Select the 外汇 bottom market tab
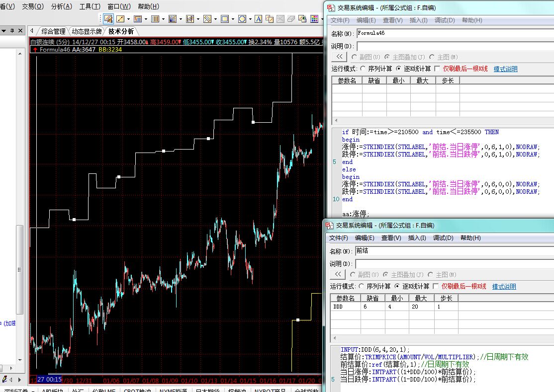554x392 pixels. (x=78, y=391)
